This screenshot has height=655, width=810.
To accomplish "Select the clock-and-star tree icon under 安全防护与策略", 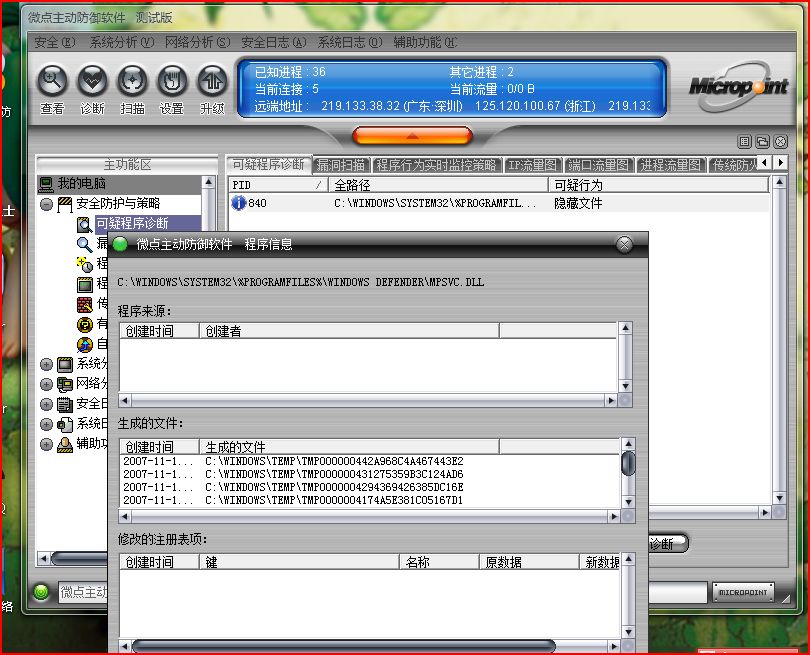I will (x=84, y=264).
